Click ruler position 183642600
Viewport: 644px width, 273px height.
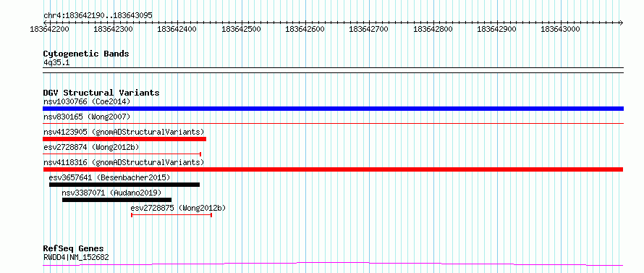[305, 29]
